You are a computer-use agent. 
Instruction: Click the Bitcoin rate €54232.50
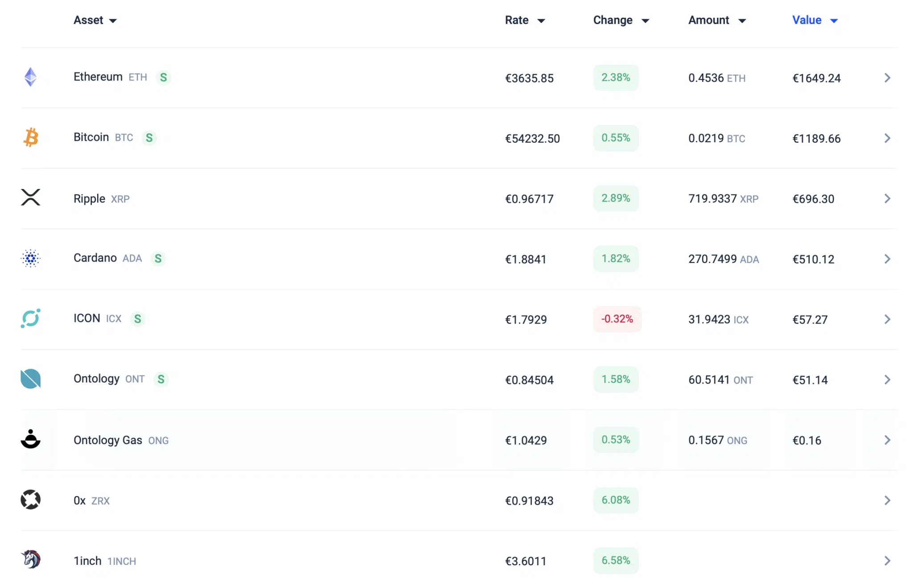[x=532, y=139]
